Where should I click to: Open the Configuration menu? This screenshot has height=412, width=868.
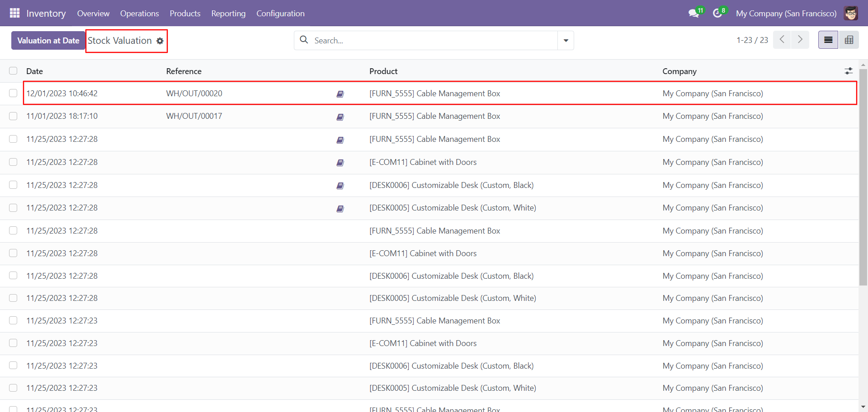coord(280,13)
